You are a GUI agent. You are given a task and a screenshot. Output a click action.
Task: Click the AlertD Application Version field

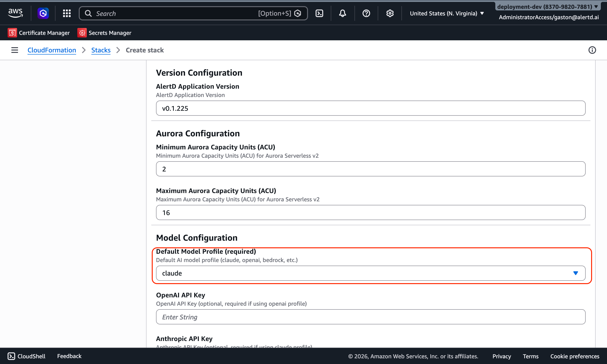[x=371, y=108]
